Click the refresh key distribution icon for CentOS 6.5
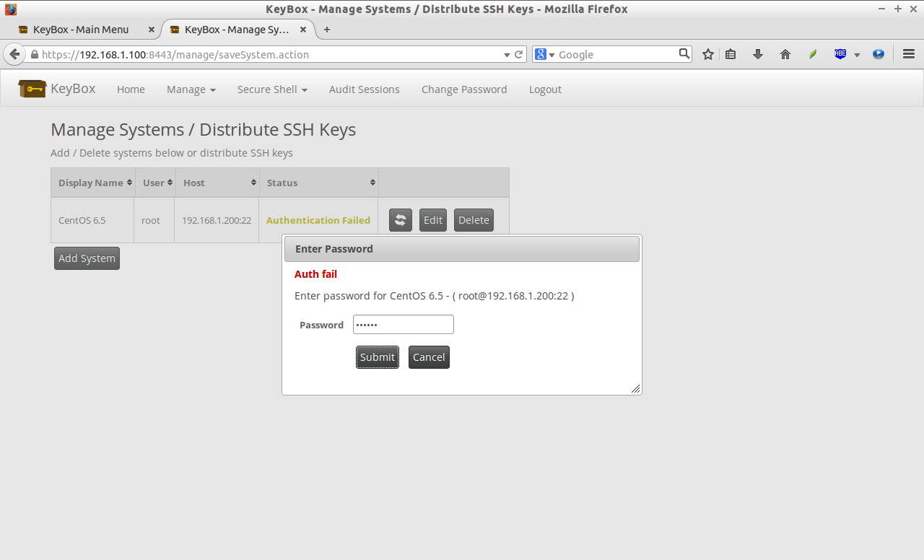The width and height of the screenshot is (924, 560). pyautogui.click(x=401, y=220)
